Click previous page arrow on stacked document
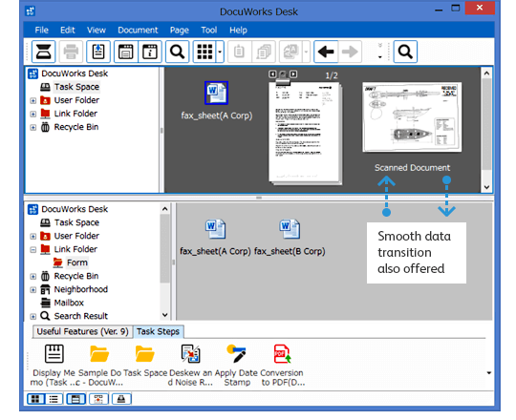 [x=272, y=74]
